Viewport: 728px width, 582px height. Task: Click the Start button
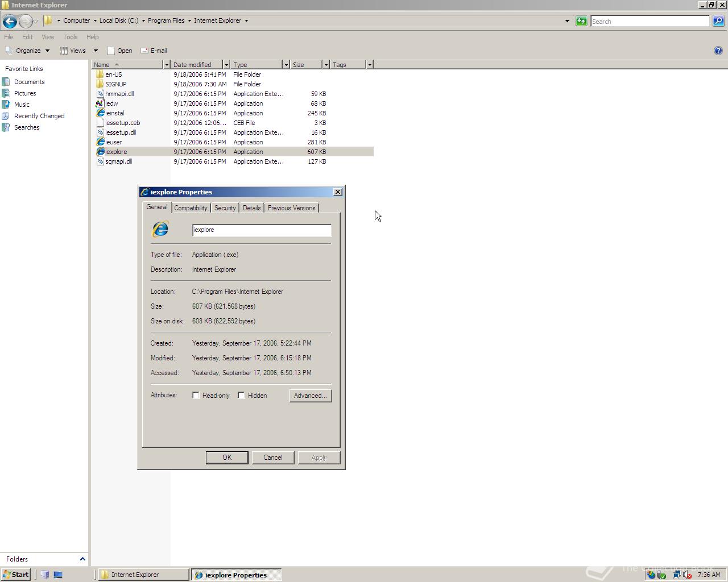tap(16, 575)
